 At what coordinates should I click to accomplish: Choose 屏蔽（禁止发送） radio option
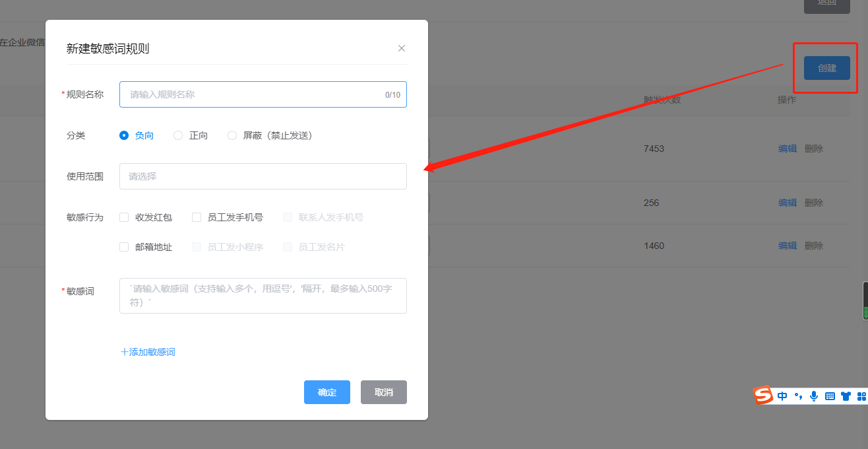tap(232, 135)
